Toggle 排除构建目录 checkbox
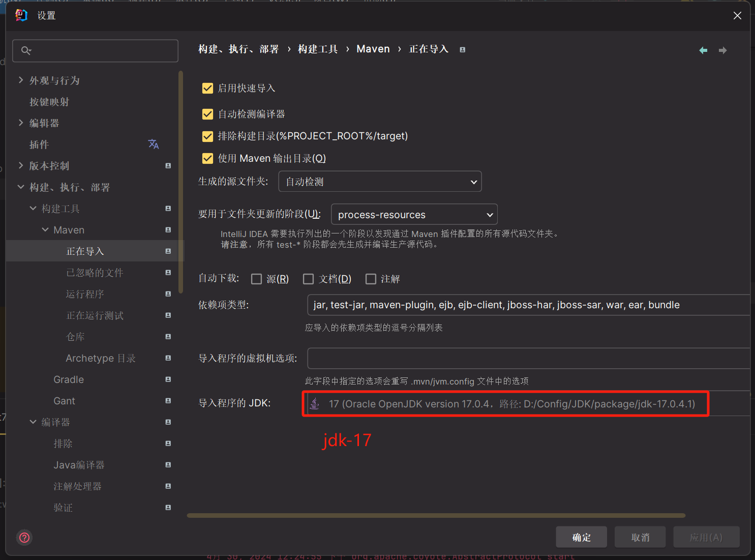The width and height of the screenshot is (755, 560). click(207, 136)
